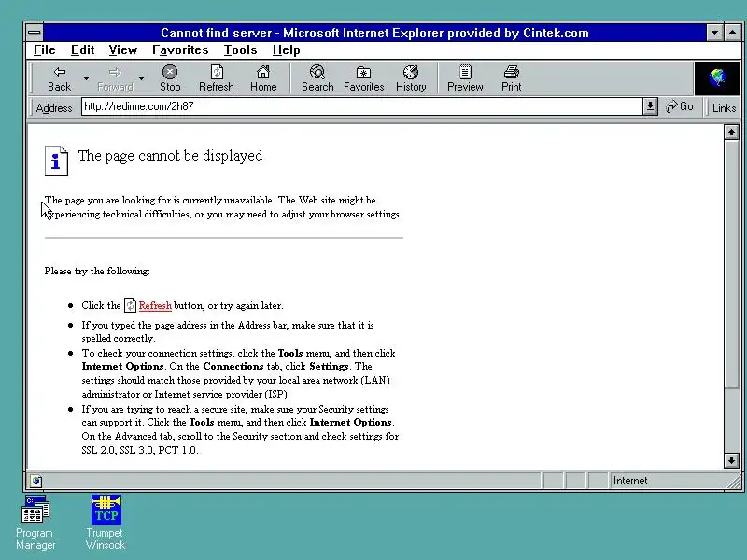Open the Help menu
Image resolution: width=747 pixels, height=560 pixels.
(x=286, y=50)
